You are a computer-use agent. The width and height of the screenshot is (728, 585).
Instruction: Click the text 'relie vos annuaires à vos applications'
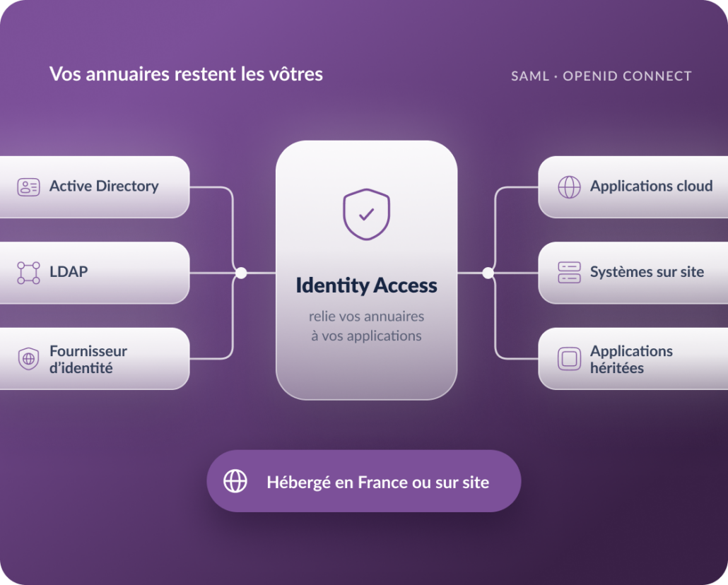(366, 326)
